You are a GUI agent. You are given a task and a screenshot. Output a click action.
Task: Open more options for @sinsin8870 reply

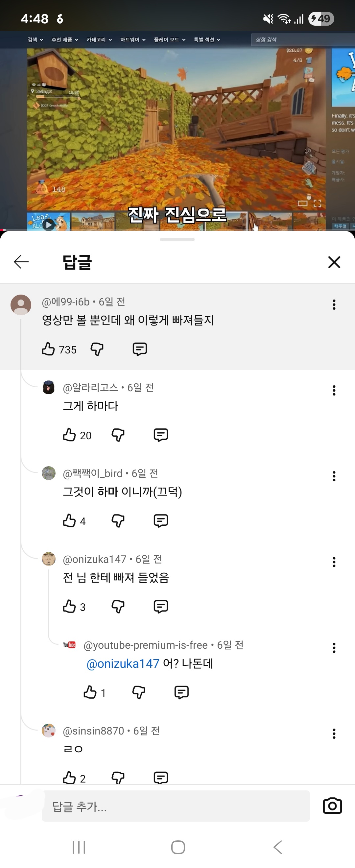click(334, 734)
